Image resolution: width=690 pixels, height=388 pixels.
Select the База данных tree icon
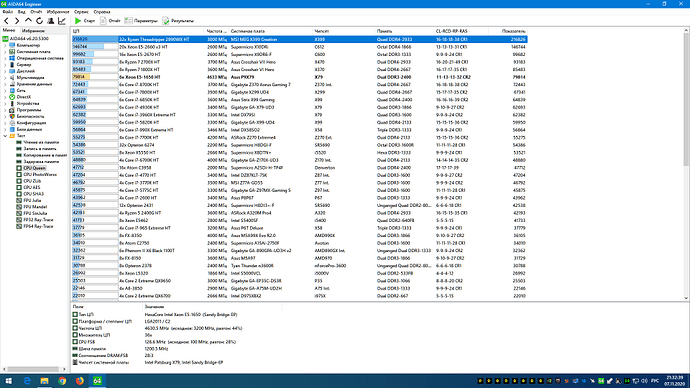point(12,129)
